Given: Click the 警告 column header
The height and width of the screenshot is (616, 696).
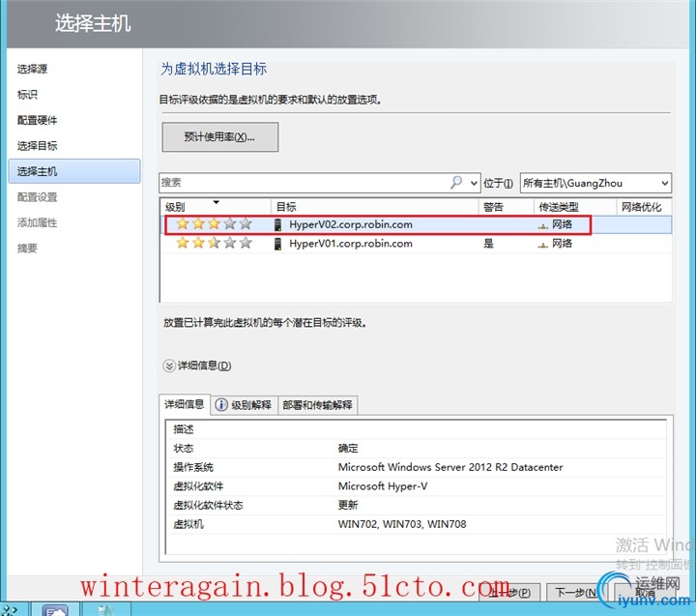Looking at the screenshot, I should pyautogui.click(x=506, y=207).
